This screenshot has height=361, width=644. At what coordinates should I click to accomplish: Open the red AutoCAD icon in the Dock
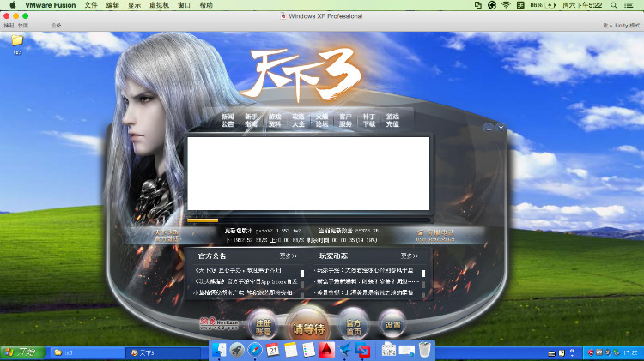pos(326,350)
